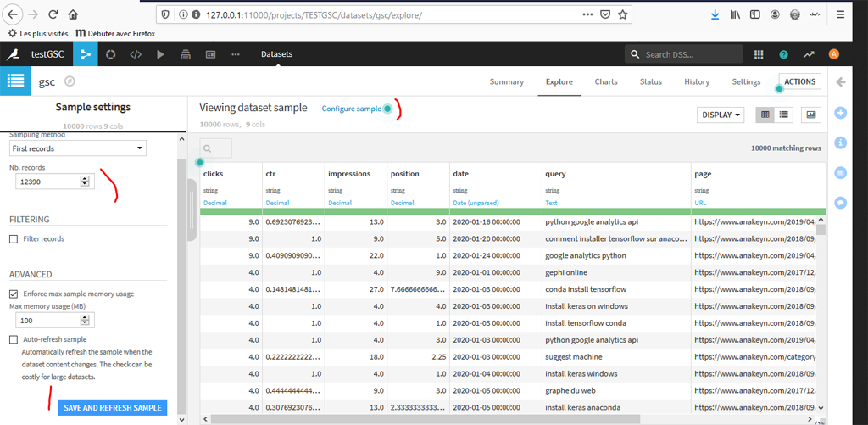
Task: Open the Status tab
Action: coord(651,81)
